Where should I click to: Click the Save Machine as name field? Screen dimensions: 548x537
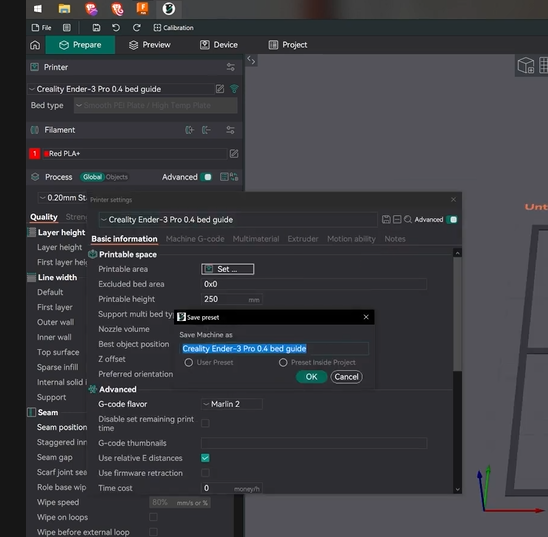pos(274,349)
